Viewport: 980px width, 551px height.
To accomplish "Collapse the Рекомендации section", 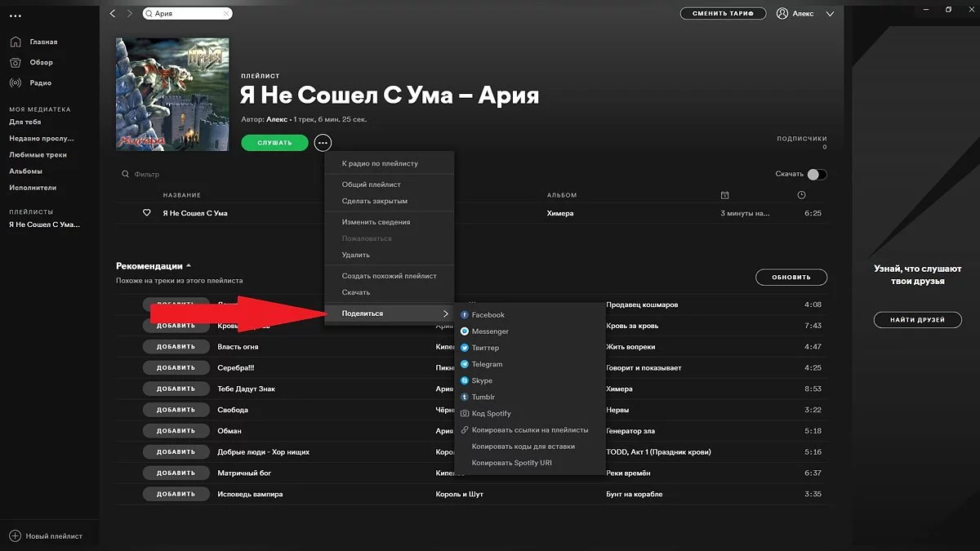I will point(189,266).
